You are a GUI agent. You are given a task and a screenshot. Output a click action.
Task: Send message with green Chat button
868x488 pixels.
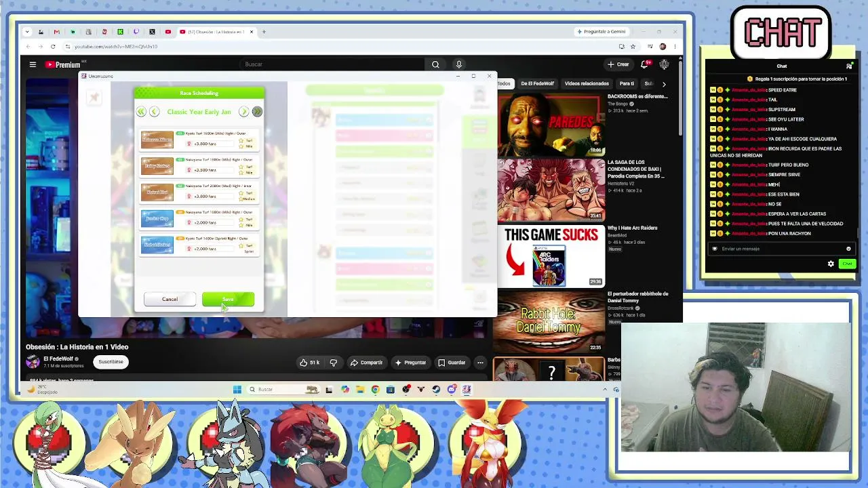click(847, 264)
